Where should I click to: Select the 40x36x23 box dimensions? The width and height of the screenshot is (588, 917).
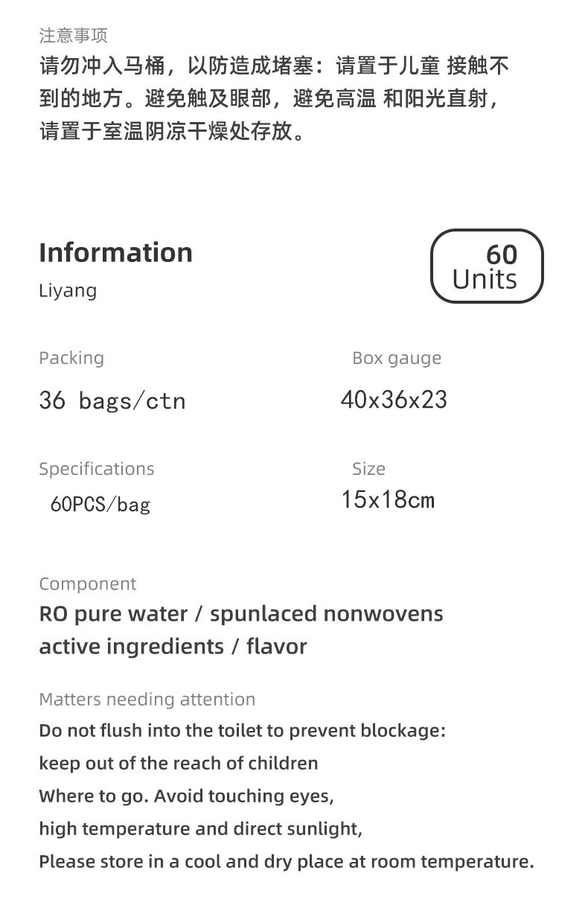(394, 400)
